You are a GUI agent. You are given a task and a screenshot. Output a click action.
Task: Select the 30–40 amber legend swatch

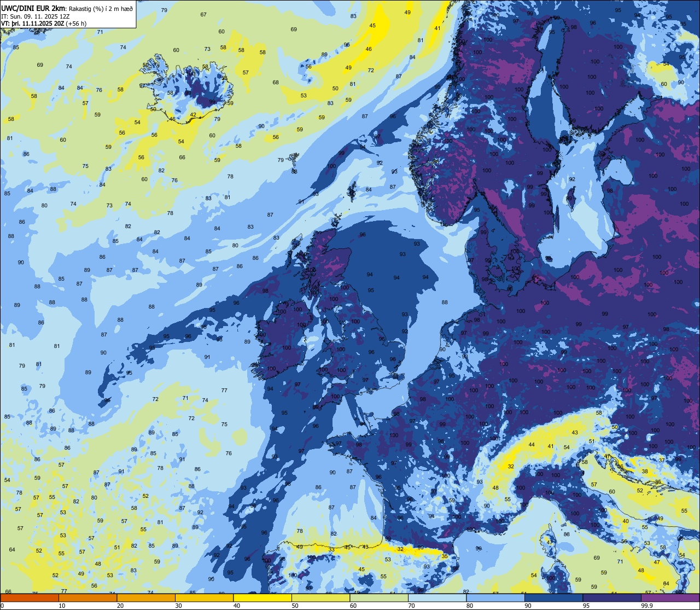205,597
